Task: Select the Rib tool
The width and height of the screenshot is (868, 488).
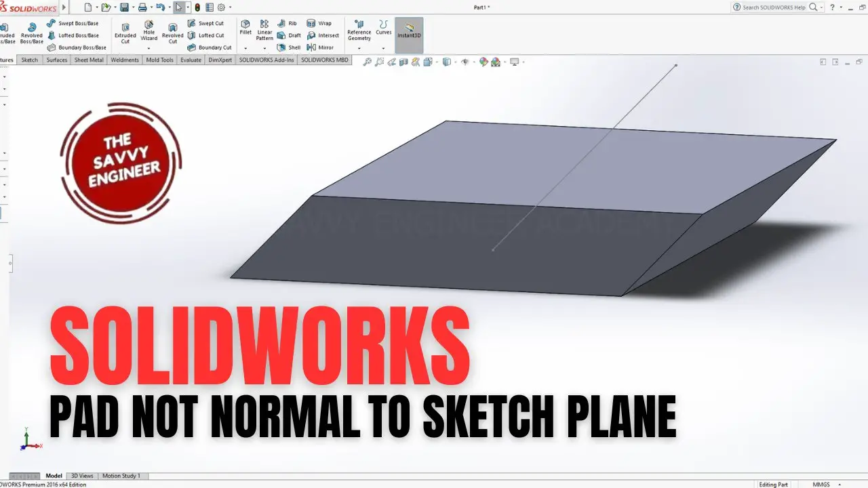Action: 287,23
